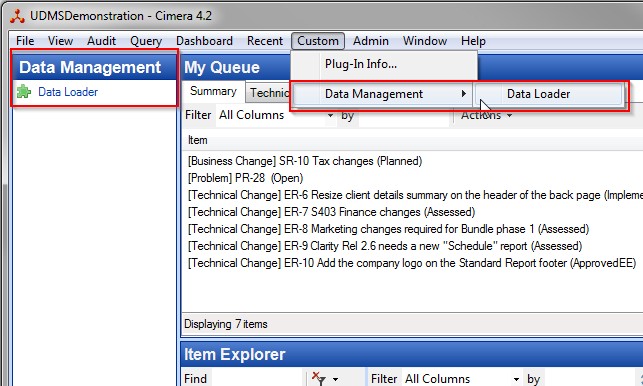This screenshot has width=643, height=386.
Task: Open the Actions dropdown in My Queue
Action: (486, 115)
